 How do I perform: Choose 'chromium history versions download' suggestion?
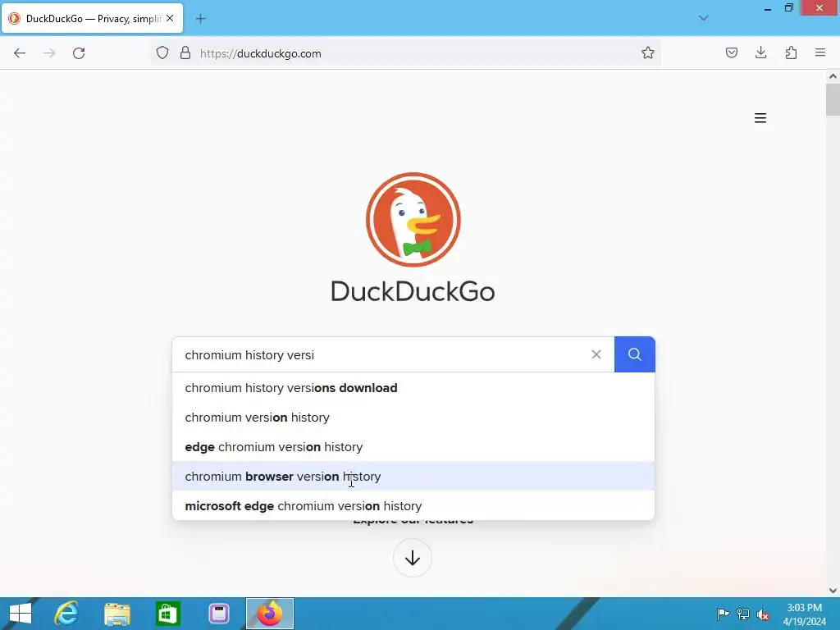click(x=413, y=388)
